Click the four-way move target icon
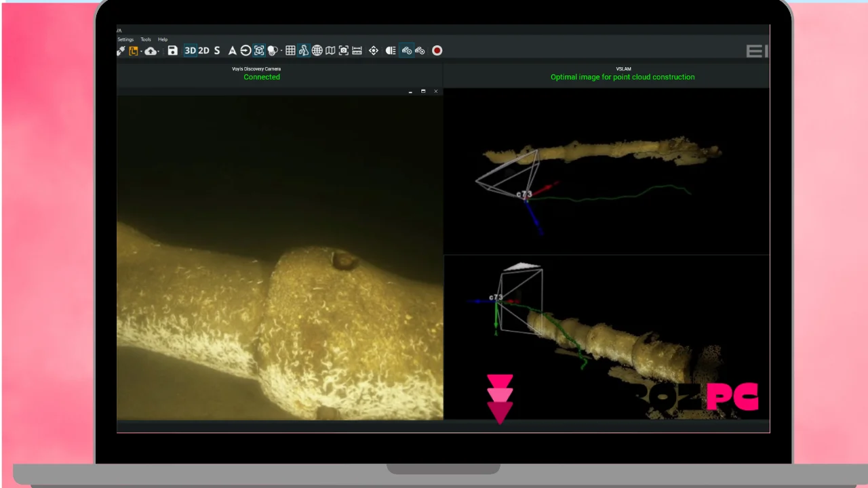868x488 pixels. pos(374,51)
